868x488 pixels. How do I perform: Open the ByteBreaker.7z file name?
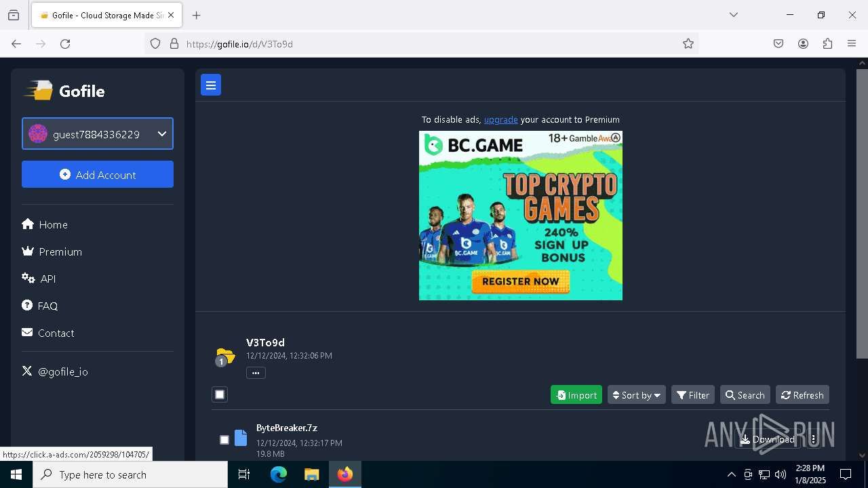287,428
